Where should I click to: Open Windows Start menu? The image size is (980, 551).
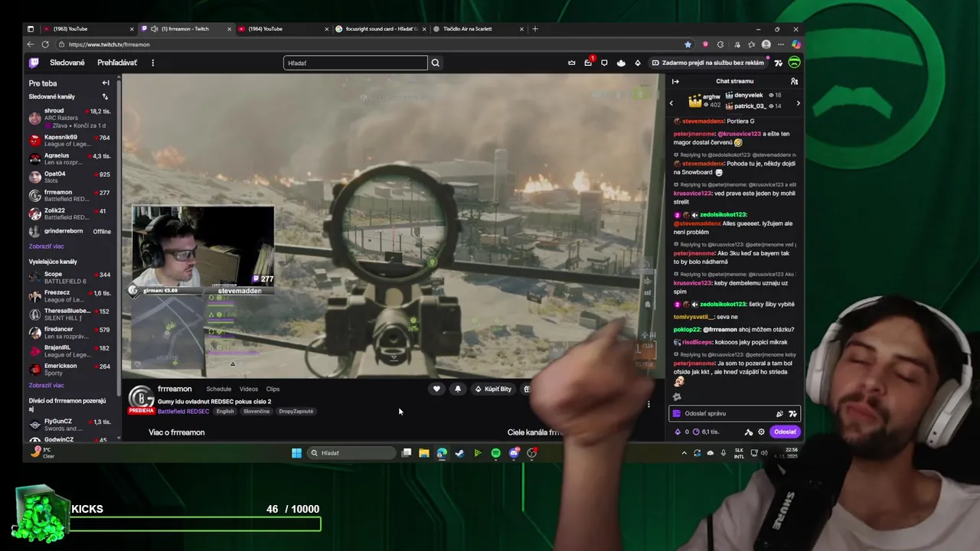coord(296,453)
